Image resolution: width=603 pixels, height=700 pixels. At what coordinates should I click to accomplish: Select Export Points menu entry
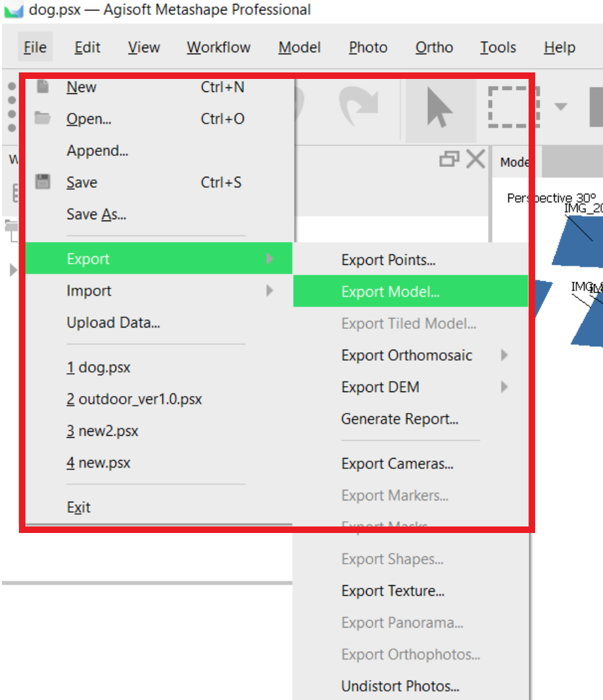[x=388, y=260]
